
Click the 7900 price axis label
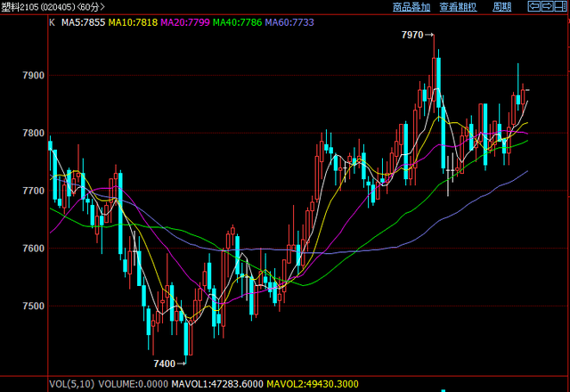click(33, 75)
